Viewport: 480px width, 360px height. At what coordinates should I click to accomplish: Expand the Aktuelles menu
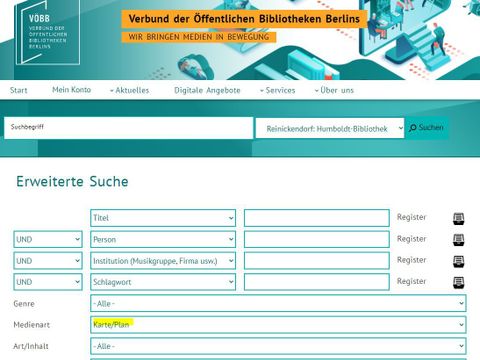pos(130,90)
